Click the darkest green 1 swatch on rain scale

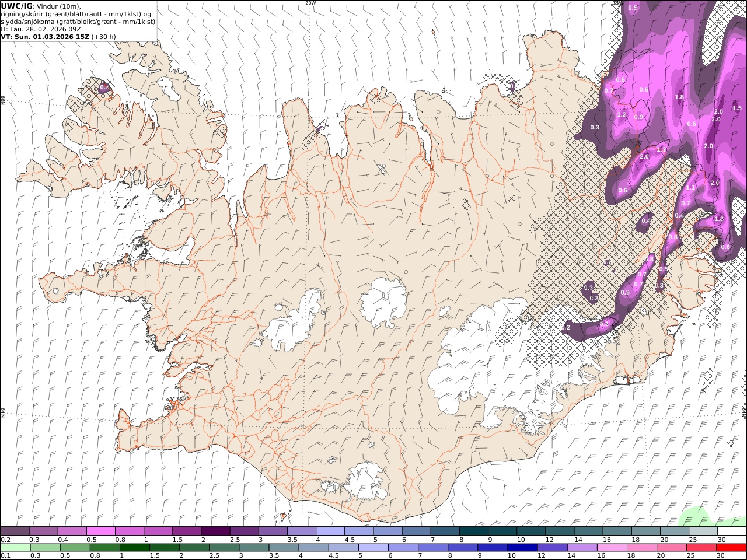(x=134, y=547)
